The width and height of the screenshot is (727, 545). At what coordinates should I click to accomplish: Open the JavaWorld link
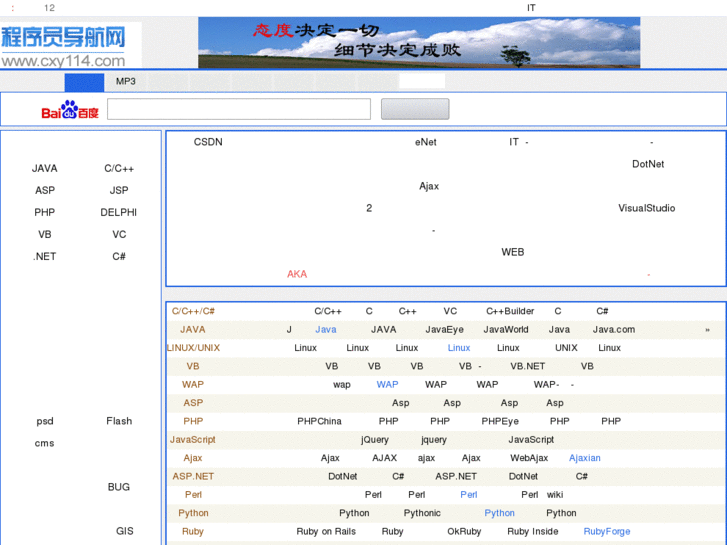click(x=506, y=329)
